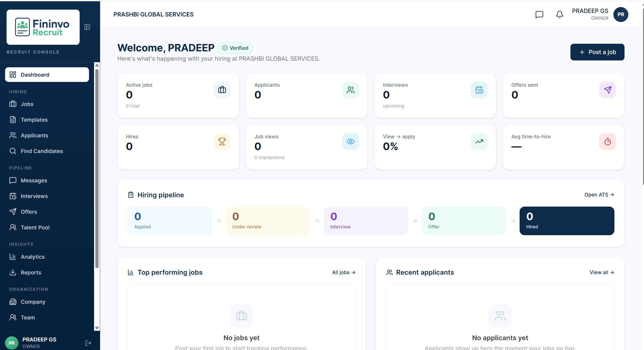
Task: Click the PRASHBI GLOBAL SERVICES header title
Action: (153, 14)
